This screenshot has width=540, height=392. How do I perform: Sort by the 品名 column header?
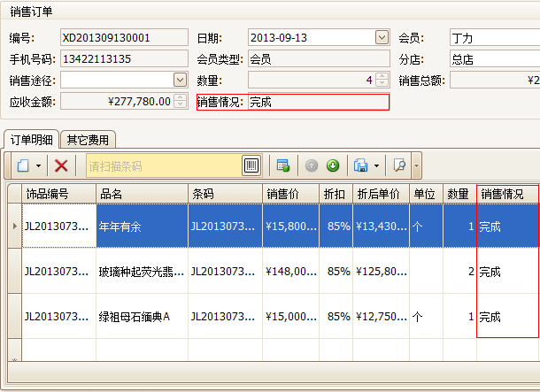pos(142,194)
